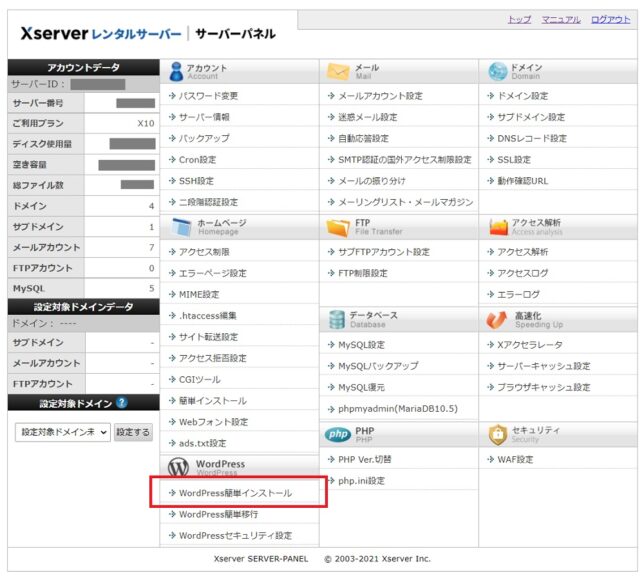Screen dimensions: 644x580
Task: Open SMTP認証の国外アクセス制限設定
Action: tap(405, 159)
